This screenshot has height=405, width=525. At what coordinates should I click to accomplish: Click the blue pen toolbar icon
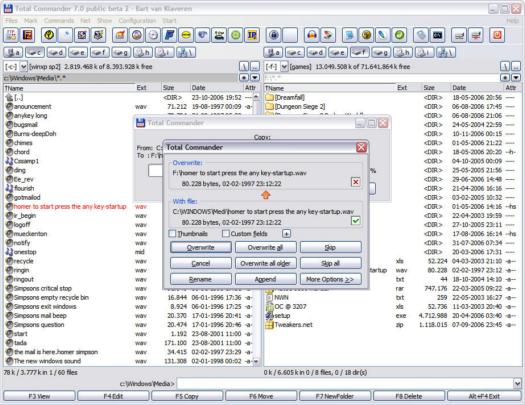[382, 35]
